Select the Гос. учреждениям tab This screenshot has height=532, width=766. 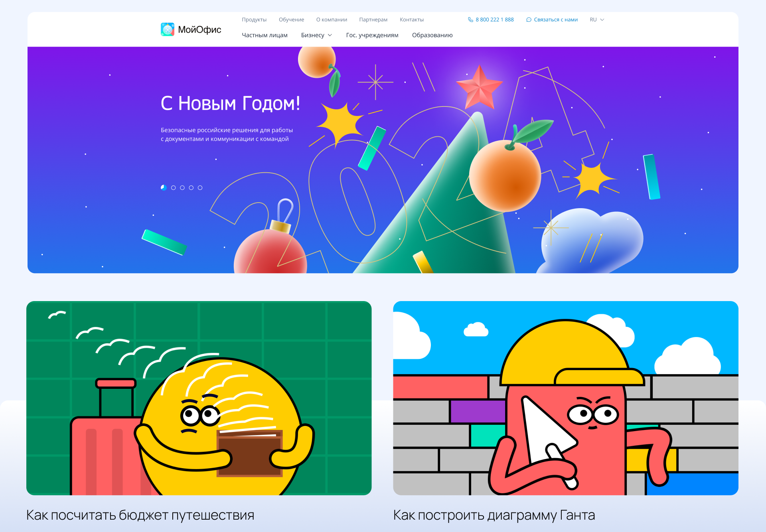coord(372,35)
